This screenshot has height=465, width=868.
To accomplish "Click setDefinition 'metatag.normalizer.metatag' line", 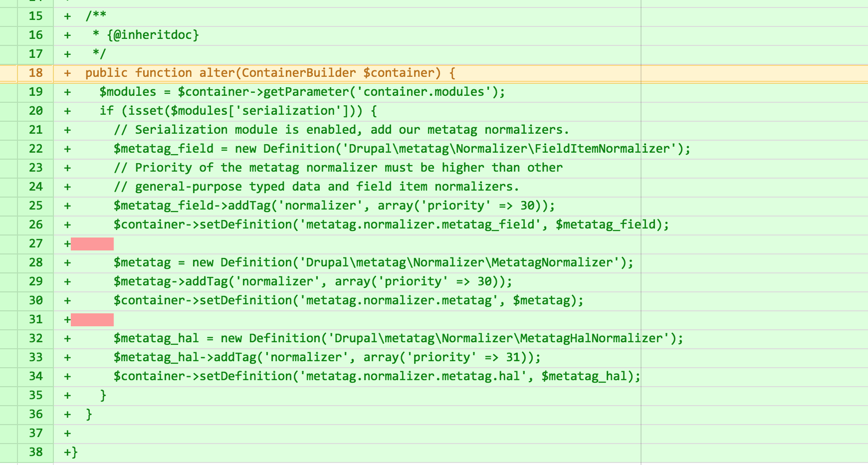I will pos(349,300).
